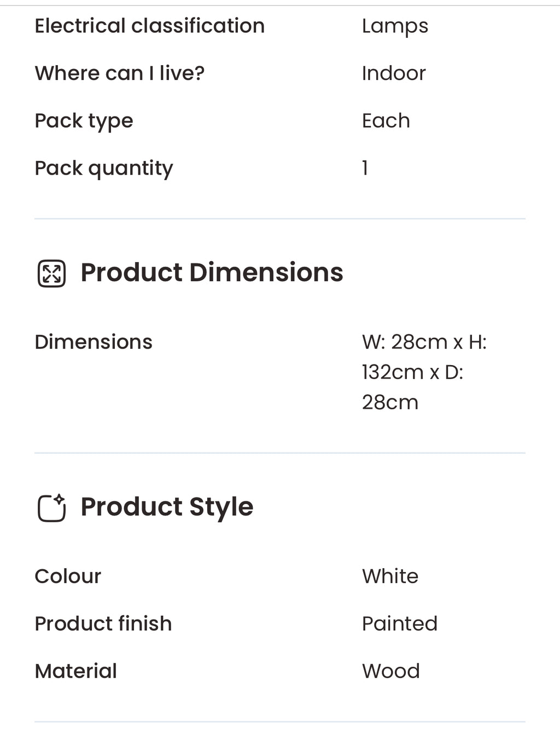Select the 'Painted' finish value

click(x=399, y=624)
